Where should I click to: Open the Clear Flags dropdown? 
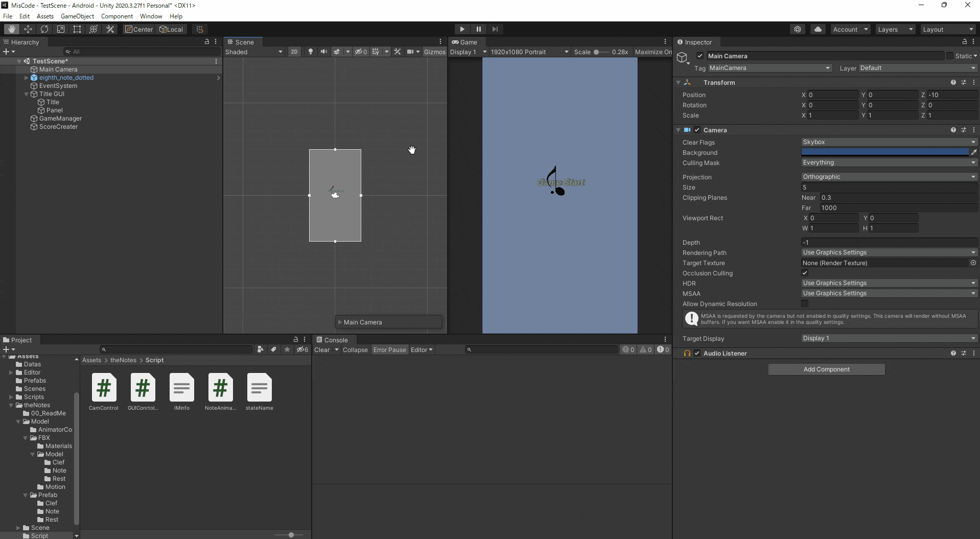pyautogui.click(x=888, y=142)
